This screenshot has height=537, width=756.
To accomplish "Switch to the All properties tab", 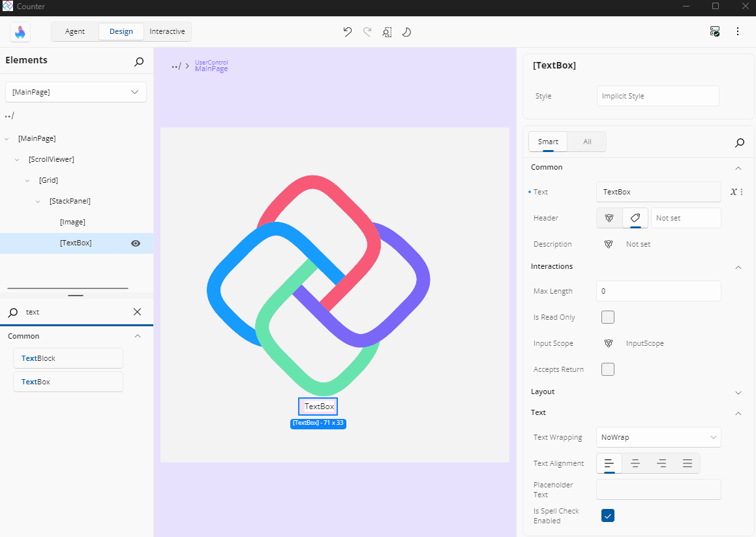I will tap(587, 142).
